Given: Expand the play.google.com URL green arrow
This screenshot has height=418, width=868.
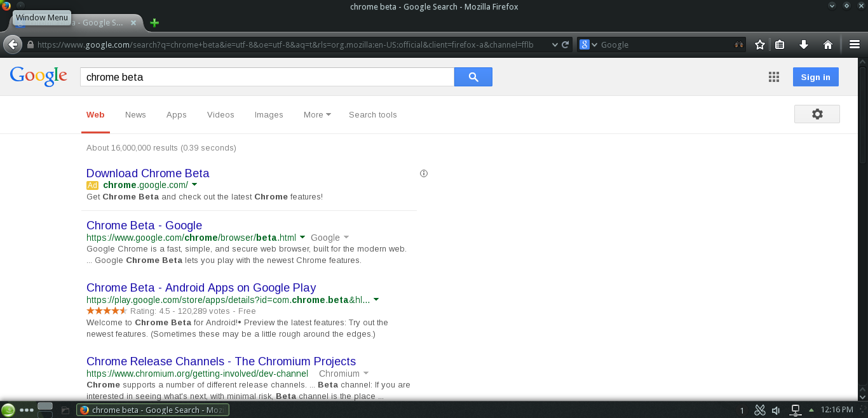Looking at the screenshot, I should tap(376, 299).
